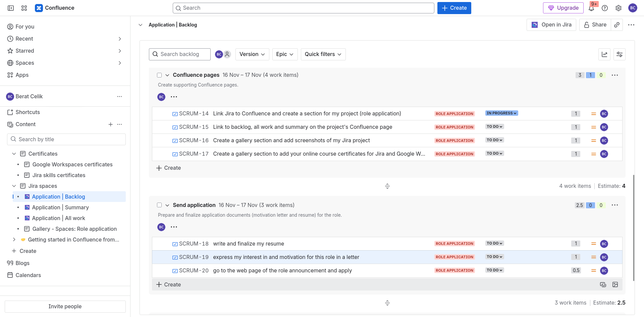
Task: Open Gallery - Spaces: Role application page
Action: click(x=74, y=229)
